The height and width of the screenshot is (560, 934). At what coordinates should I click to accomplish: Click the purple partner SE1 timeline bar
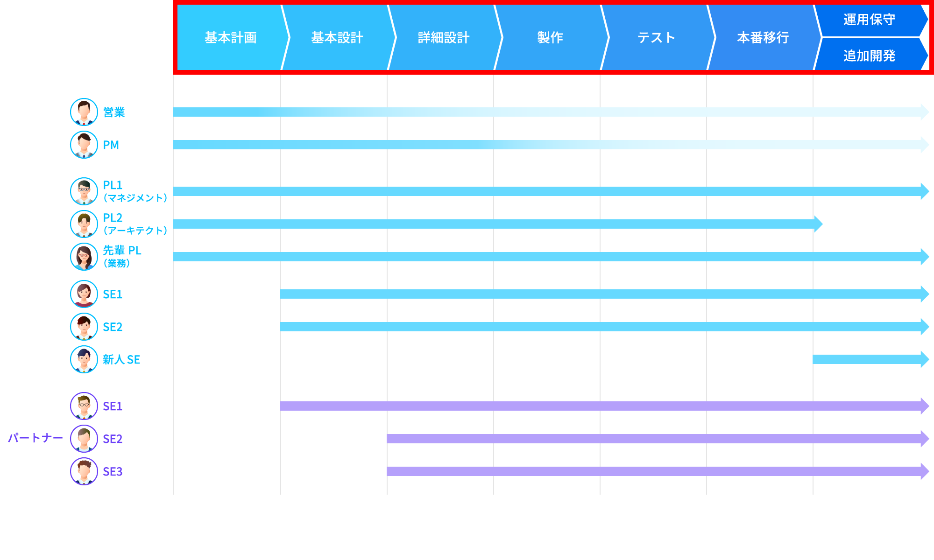click(605, 406)
